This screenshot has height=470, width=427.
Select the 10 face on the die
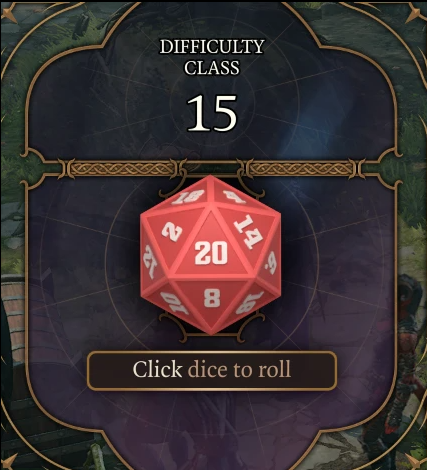click(x=174, y=303)
